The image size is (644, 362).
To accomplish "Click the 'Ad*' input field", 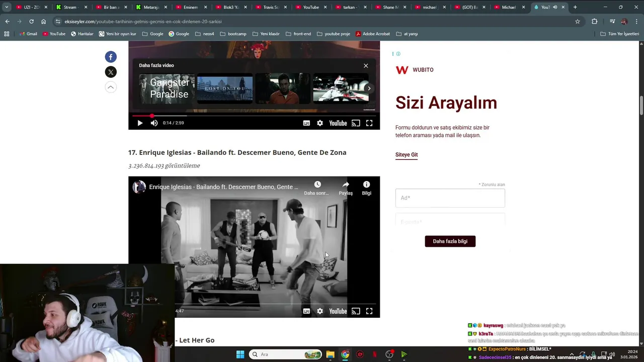I will point(450,198).
